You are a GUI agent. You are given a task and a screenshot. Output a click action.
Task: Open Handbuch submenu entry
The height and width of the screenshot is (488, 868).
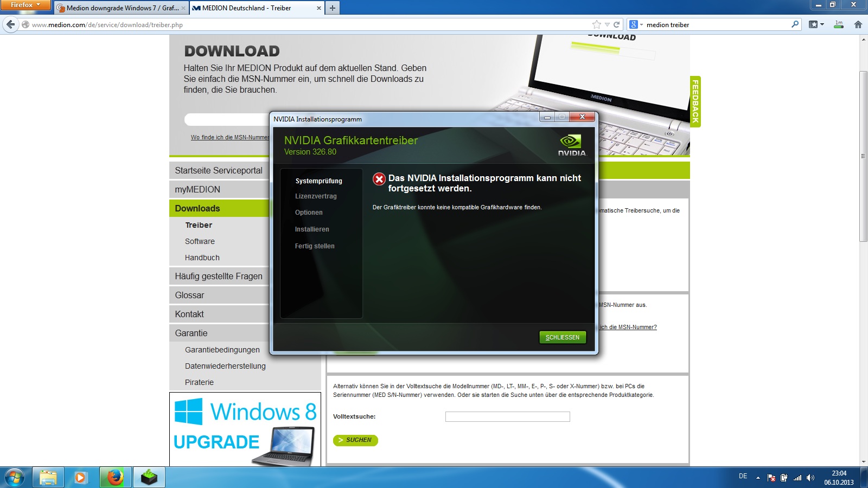[202, 258]
